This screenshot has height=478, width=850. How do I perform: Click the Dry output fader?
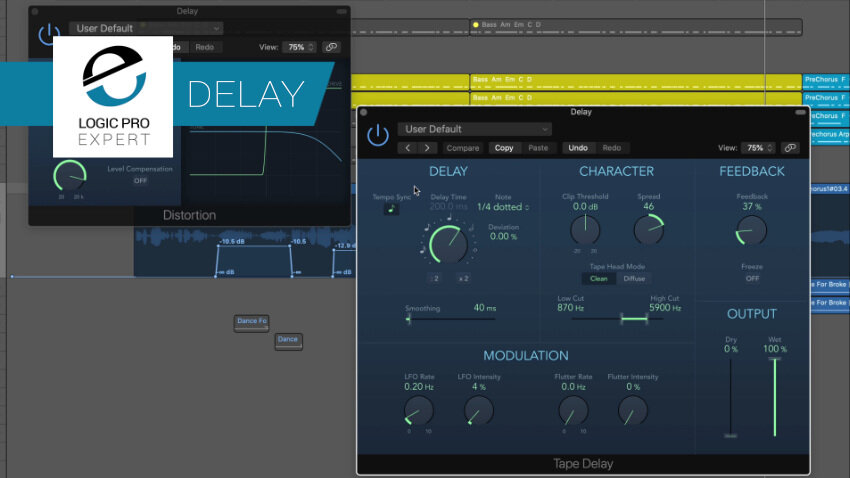(x=731, y=397)
